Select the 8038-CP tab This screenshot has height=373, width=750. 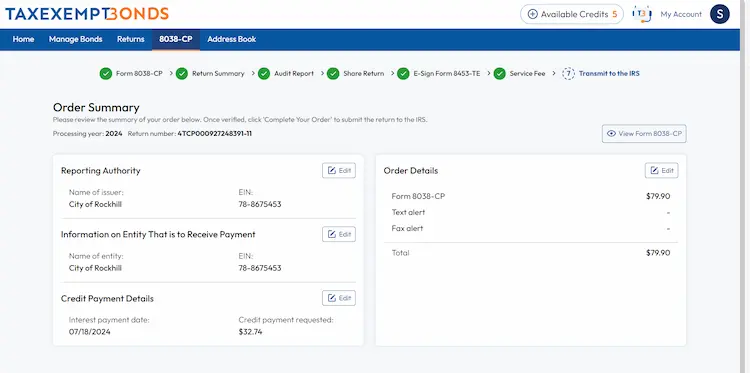pyautogui.click(x=176, y=39)
